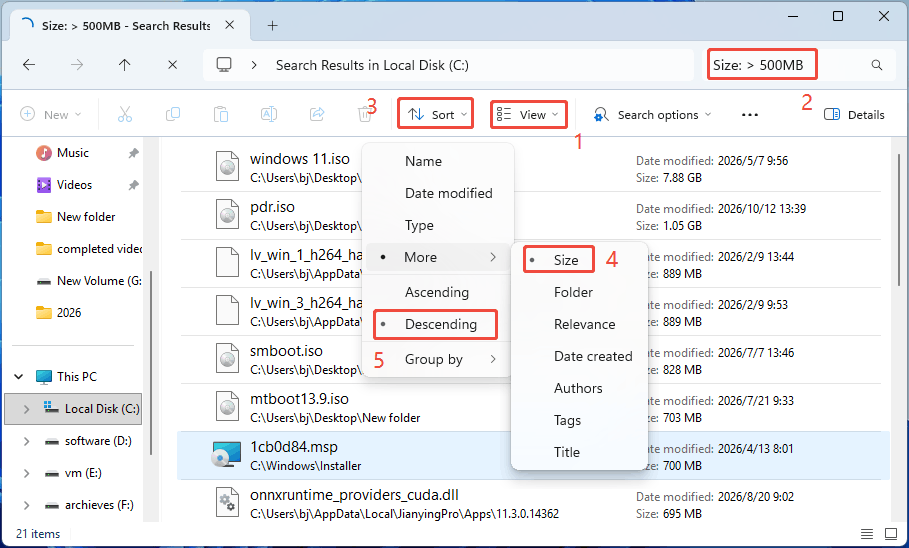Close the Search Results tab
The height and width of the screenshot is (548, 909).
click(x=230, y=25)
